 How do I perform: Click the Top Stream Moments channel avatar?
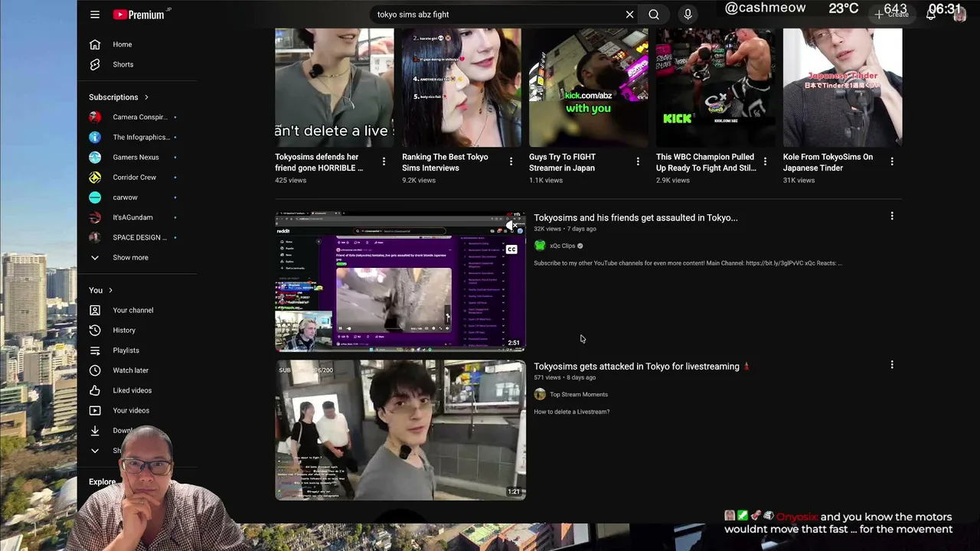540,394
